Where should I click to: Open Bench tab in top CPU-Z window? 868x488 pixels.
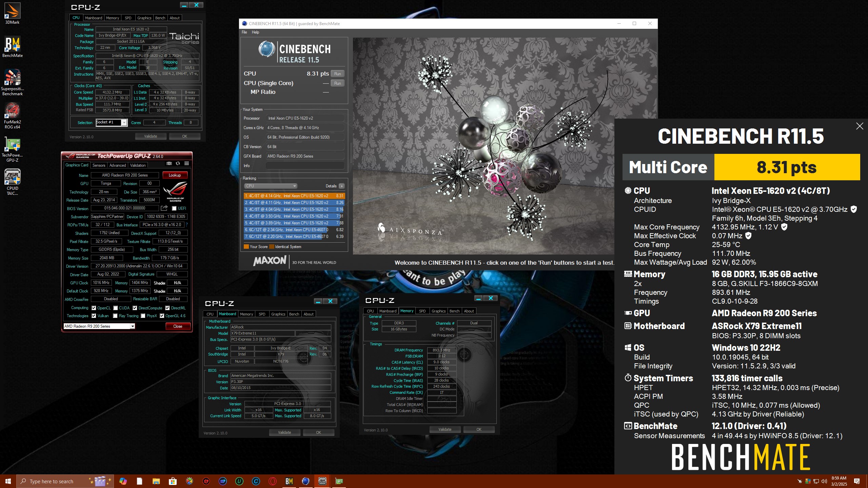pos(160,18)
